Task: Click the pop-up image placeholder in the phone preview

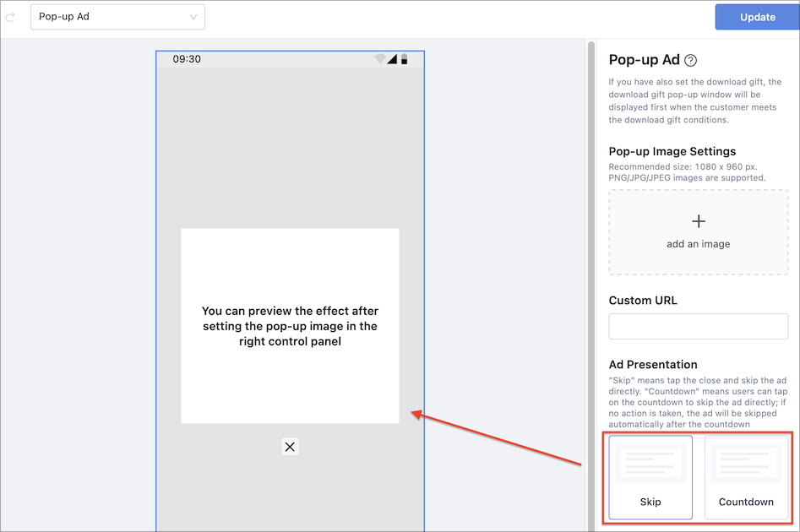Action: 290,326
